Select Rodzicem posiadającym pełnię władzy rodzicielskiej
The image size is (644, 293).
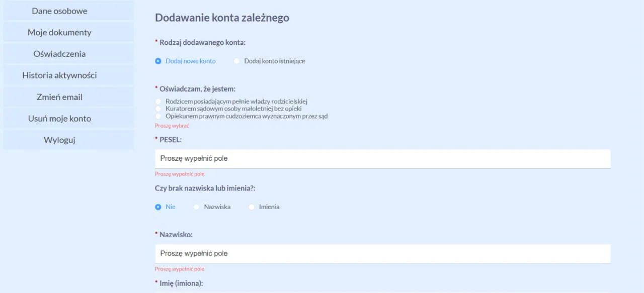click(x=158, y=101)
